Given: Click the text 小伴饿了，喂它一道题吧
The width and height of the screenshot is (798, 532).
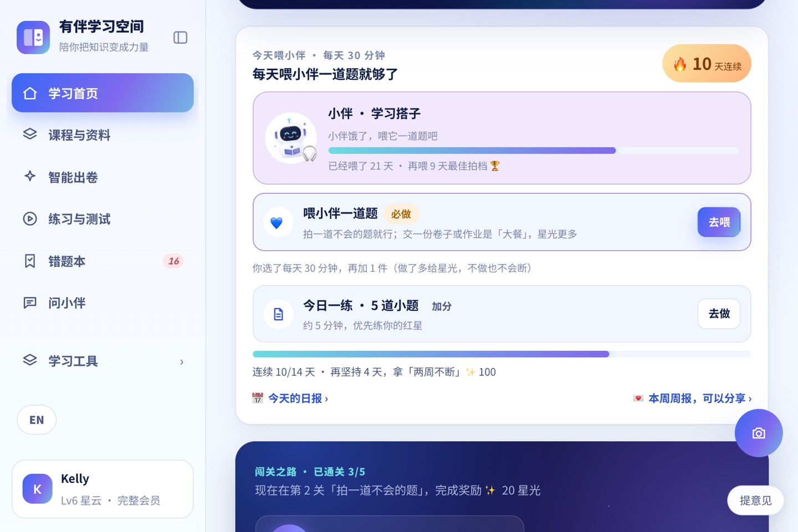Looking at the screenshot, I should [383, 136].
